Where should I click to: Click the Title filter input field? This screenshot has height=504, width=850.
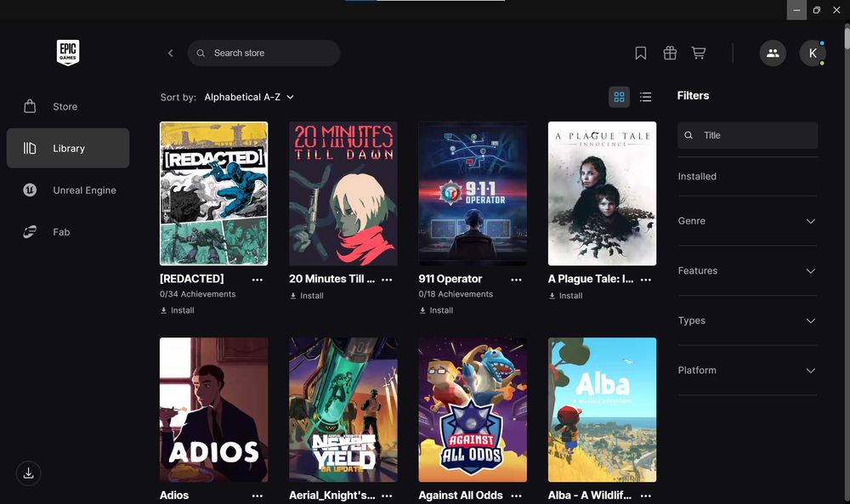pyautogui.click(x=747, y=135)
